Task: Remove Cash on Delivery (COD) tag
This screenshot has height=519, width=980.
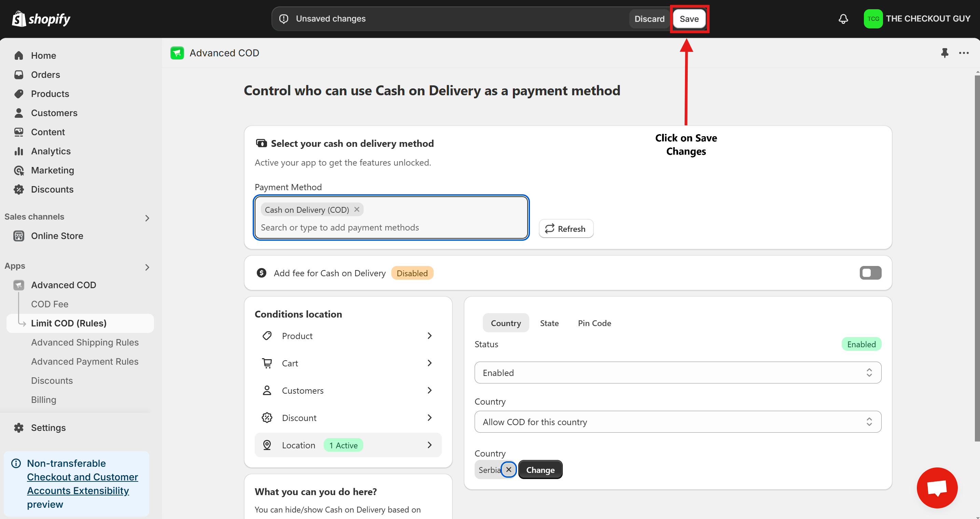Action: (x=356, y=209)
